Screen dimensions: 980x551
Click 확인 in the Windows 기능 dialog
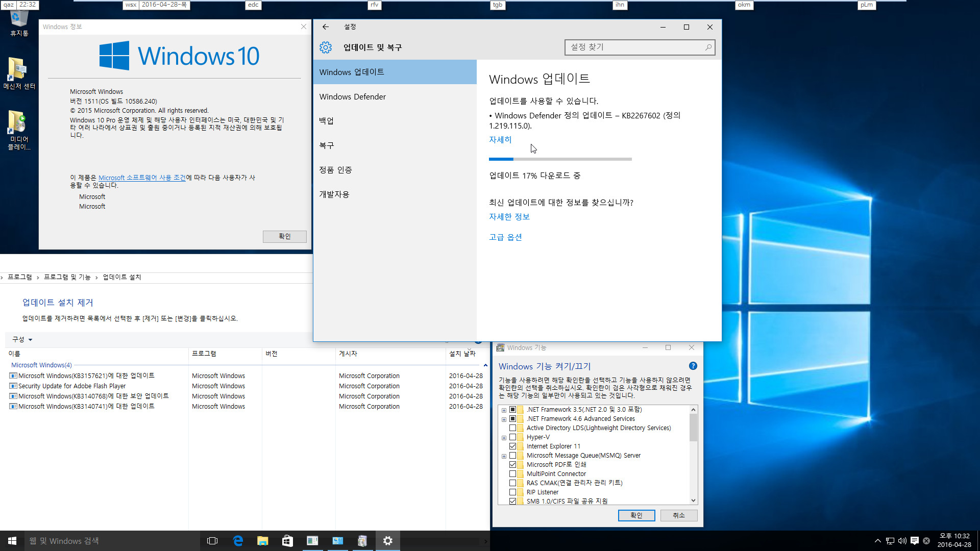point(636,515)
